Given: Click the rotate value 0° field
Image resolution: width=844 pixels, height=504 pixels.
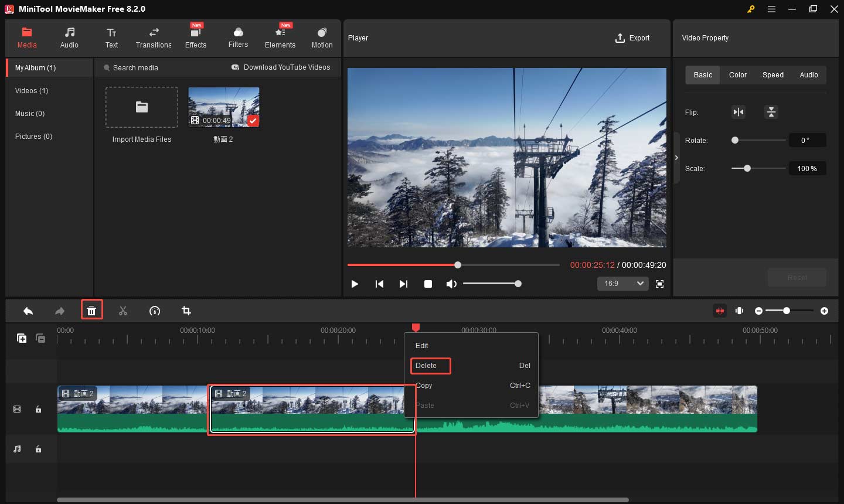Looking at the screenshot, I should pos(807,140).
